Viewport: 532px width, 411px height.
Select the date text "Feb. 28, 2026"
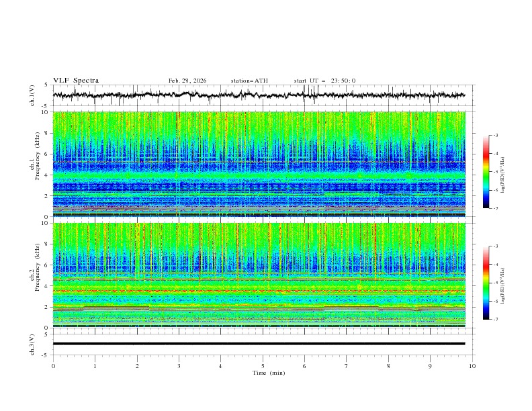187,81
